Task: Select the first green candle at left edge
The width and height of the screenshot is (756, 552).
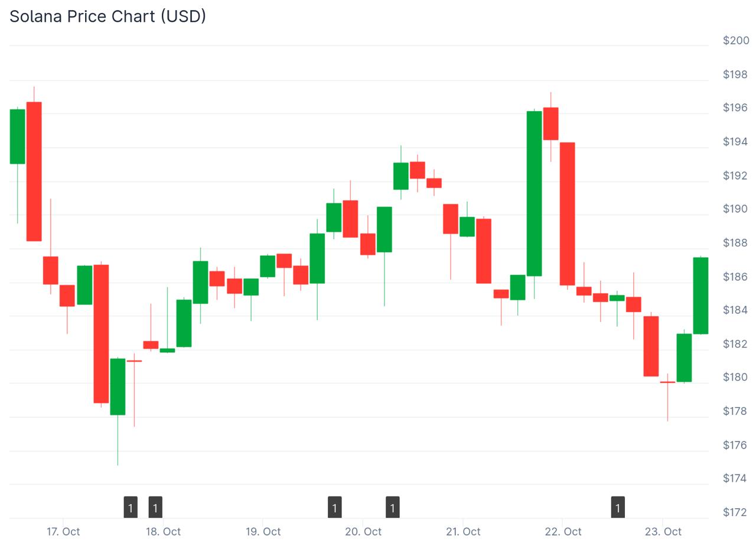Action: [18, 137]
